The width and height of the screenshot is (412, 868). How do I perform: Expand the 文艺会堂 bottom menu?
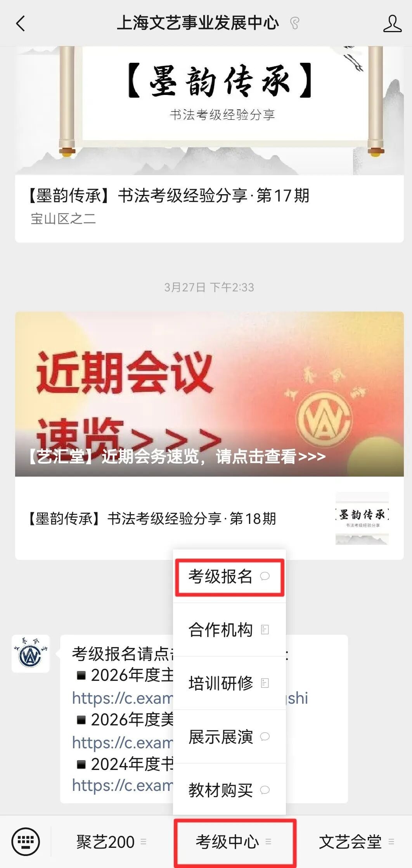(x=356, y=842)
